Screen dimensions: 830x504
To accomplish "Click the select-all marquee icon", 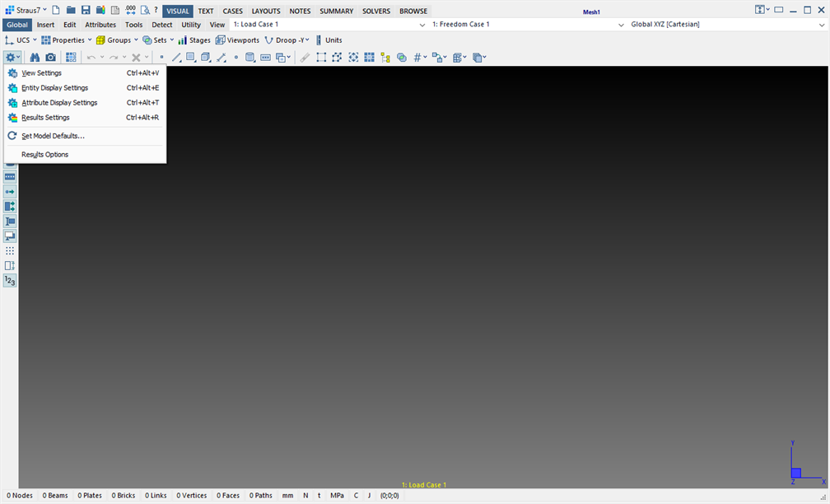I will 321,57.
